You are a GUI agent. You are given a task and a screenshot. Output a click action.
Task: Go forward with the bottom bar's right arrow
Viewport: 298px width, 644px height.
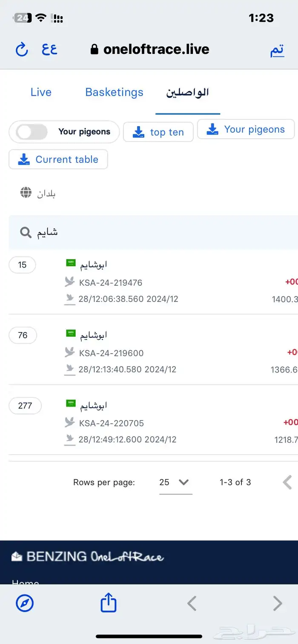point(278,603)
